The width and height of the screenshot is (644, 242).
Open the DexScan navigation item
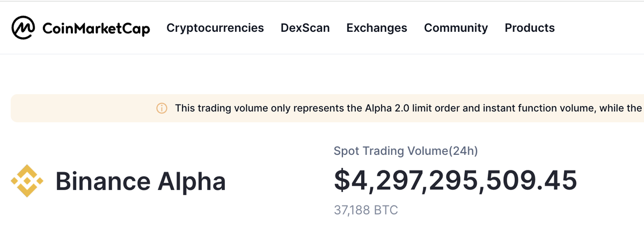[305, 28]
